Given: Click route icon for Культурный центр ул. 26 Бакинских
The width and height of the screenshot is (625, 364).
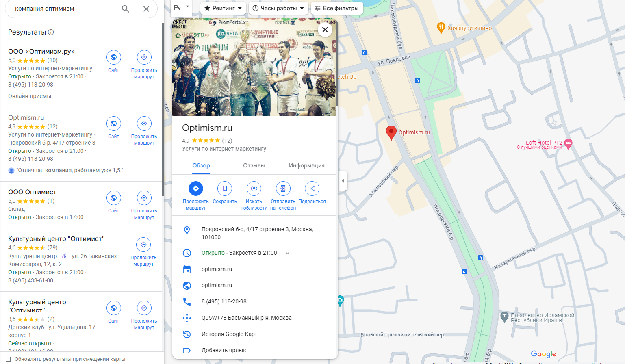Looking at the screenshot, I should click(143, 245).
